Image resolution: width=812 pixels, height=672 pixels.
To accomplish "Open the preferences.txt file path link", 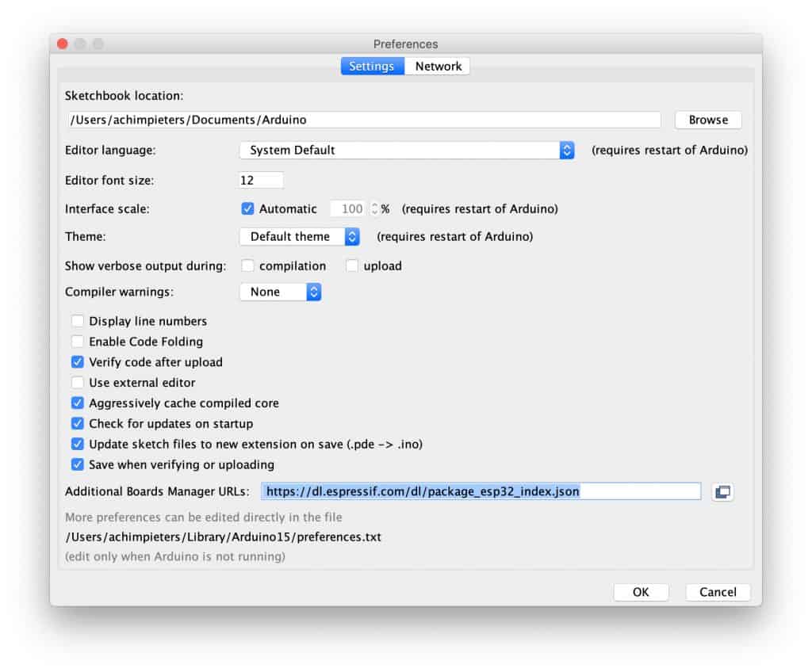I will coord(223,536).
